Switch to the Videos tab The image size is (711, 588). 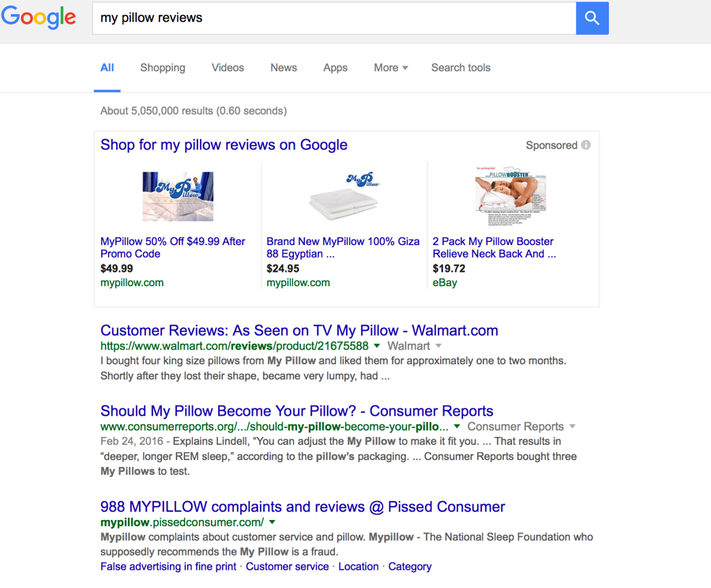click(228, 68)
